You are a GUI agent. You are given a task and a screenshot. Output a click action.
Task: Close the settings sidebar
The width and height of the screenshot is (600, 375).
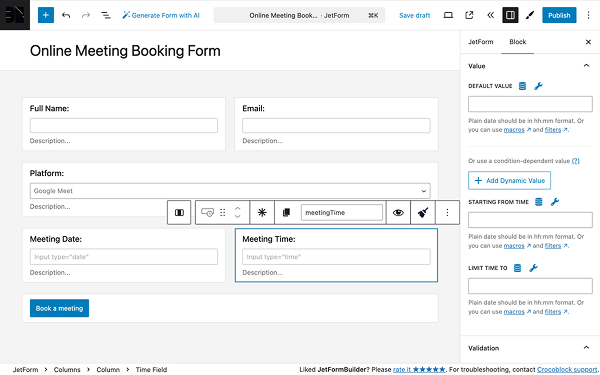tap(589, 42)
